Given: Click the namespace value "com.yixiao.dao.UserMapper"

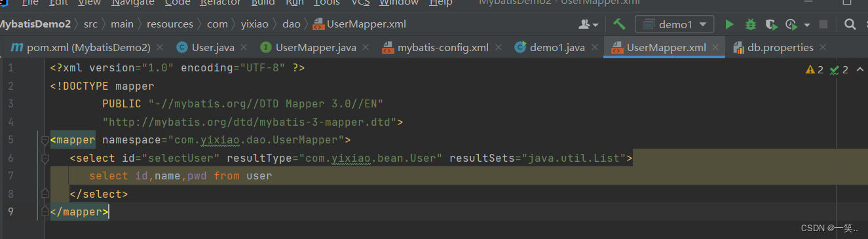Looking at the screenshot, I should point(256,139).
